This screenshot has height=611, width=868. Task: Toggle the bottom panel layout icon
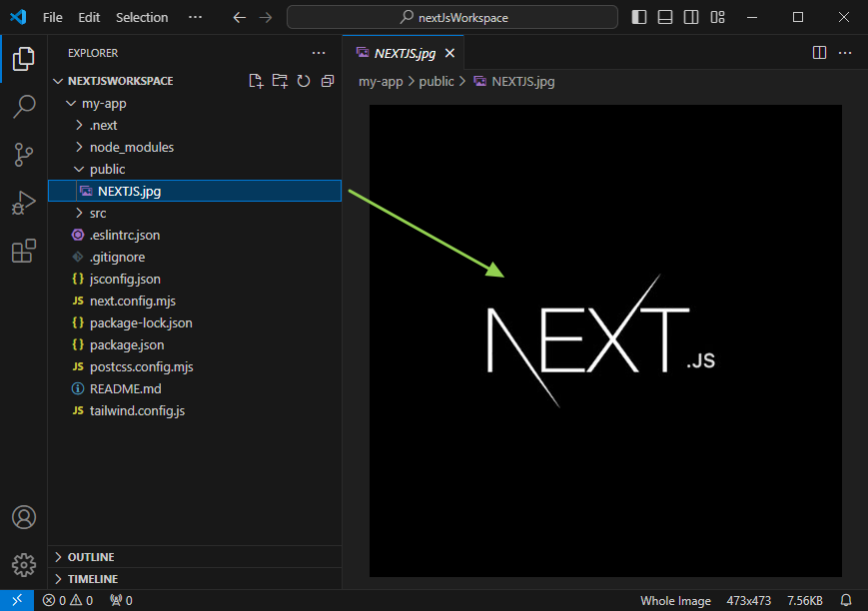pyautogui.click(x=665, y=17)
